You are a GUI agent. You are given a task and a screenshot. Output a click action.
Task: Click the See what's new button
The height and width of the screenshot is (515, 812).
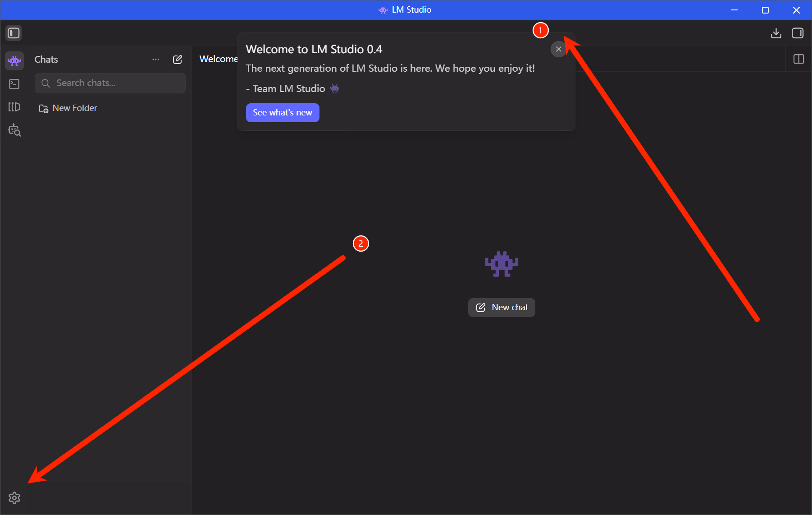[x=283, y=113]
